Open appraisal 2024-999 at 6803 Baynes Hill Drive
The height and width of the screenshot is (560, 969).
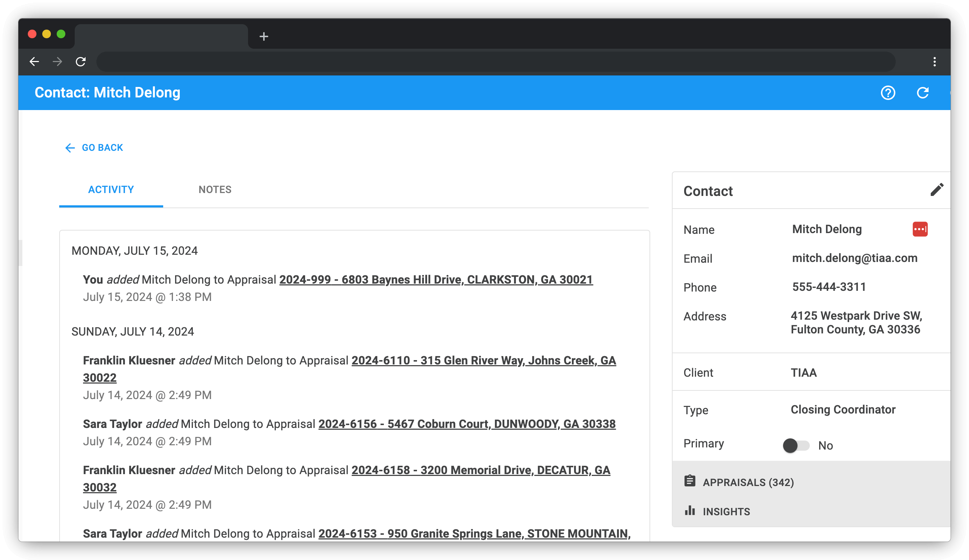click(436, 279)
